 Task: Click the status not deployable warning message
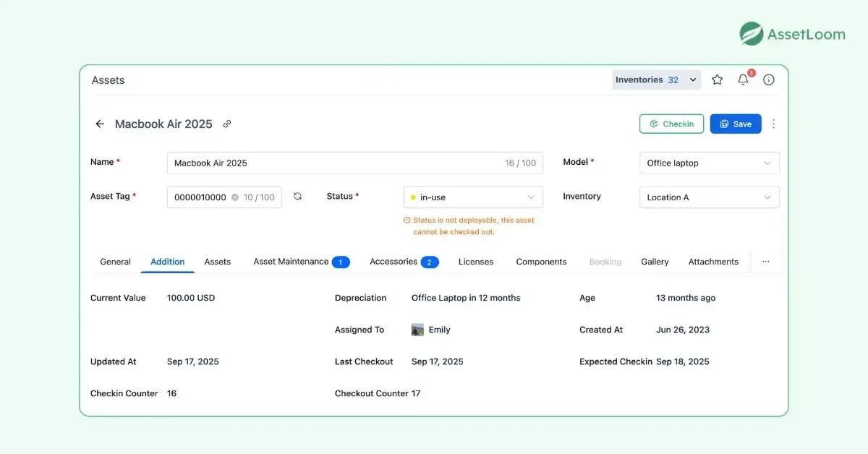pos(469,226)
